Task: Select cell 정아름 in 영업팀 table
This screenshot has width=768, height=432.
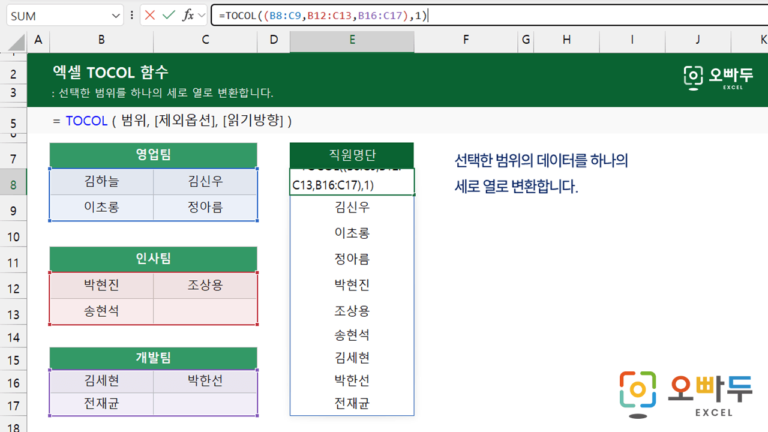Action: click(x=205, y=207)
